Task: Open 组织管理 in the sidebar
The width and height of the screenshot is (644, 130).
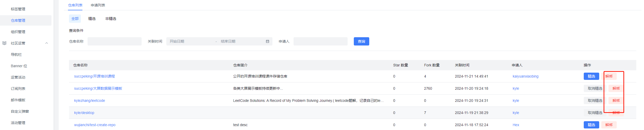Action: [x=18, y=32]
